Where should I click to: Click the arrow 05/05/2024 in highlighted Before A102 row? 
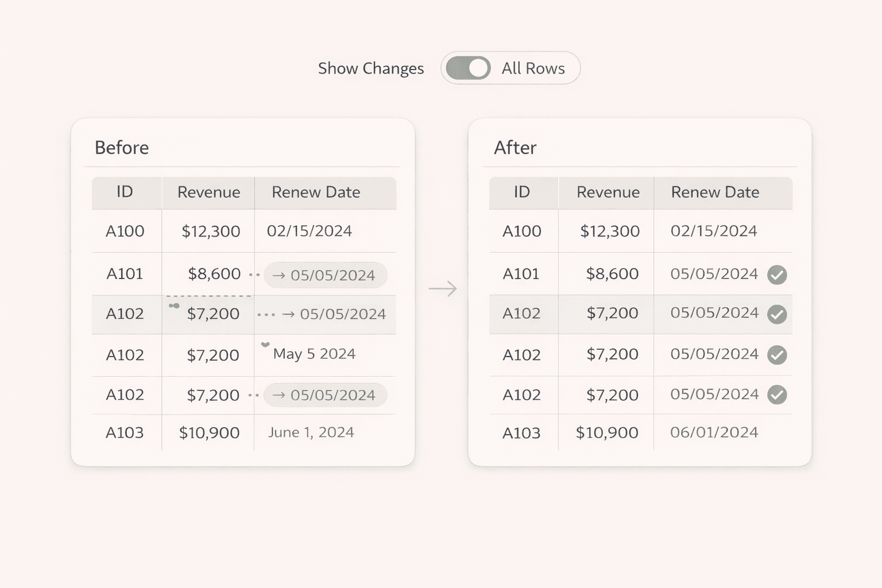click(x=334, y=314)
